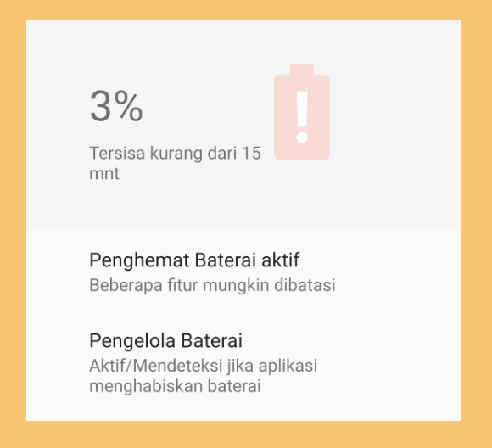Click the word 'Tersisa' in time estimate

[x=117, y=154]
